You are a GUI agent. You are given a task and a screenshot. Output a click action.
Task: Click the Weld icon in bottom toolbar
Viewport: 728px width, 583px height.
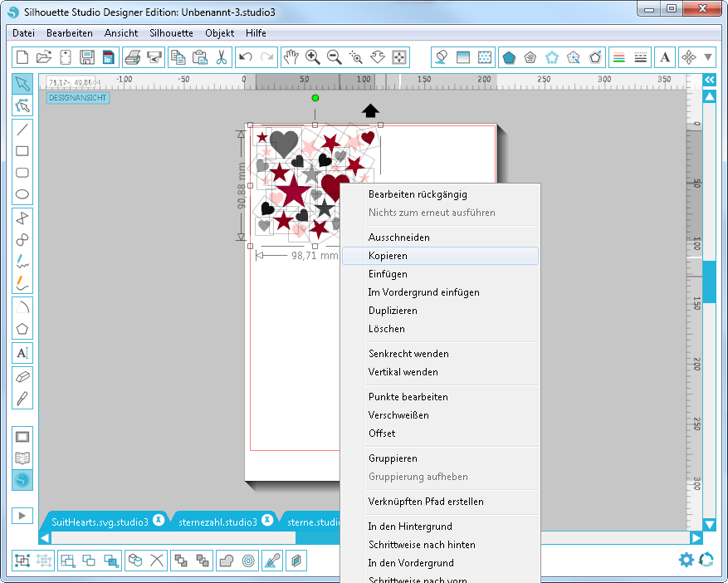tap(226, 561)
